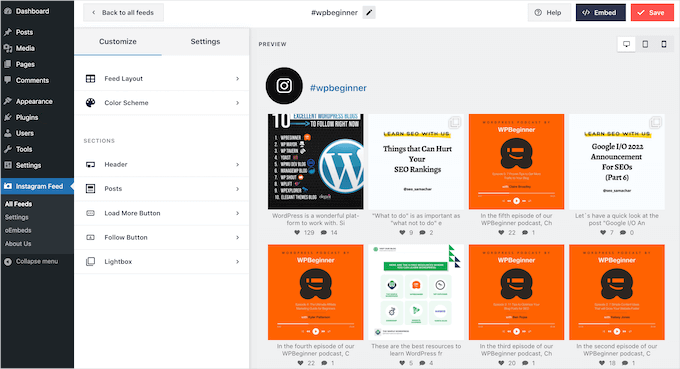
Task: Click the Collapse menu label
Action: coord(37,261)
